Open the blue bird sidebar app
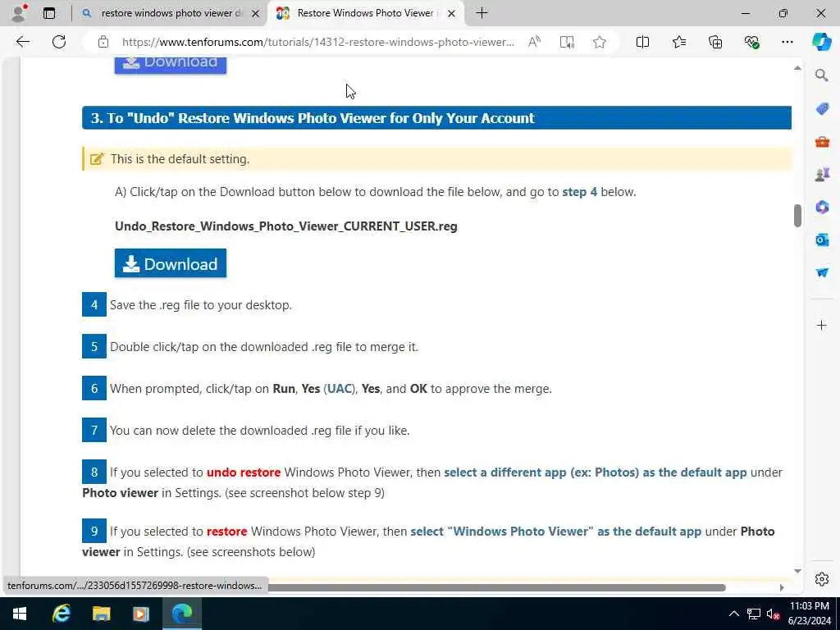The height and width of the screenshot is (630, 840). 822,272
